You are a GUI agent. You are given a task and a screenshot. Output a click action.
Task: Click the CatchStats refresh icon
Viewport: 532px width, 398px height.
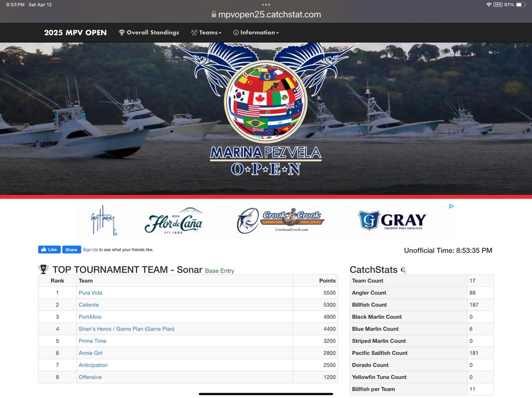click(403, 270)
